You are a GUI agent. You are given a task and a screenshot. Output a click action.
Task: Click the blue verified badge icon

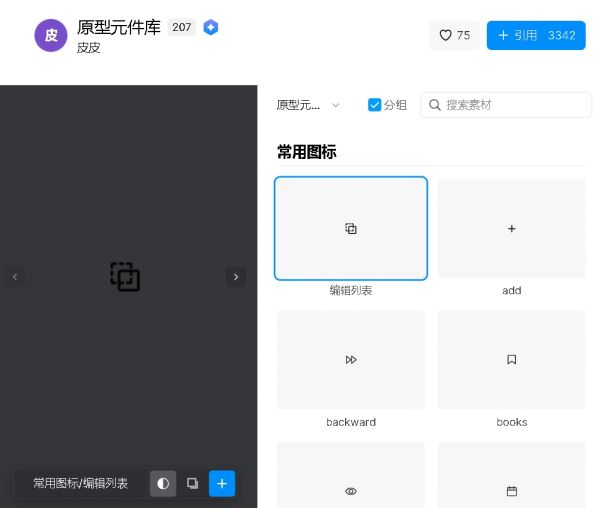click(210, 27)
